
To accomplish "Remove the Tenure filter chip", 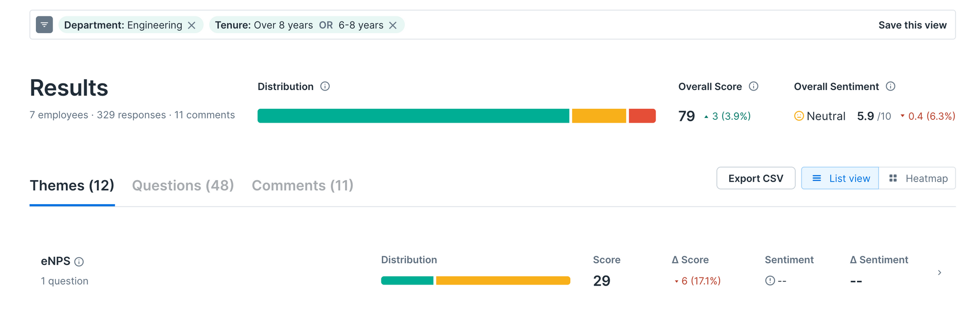I will (x=393, y=25).
